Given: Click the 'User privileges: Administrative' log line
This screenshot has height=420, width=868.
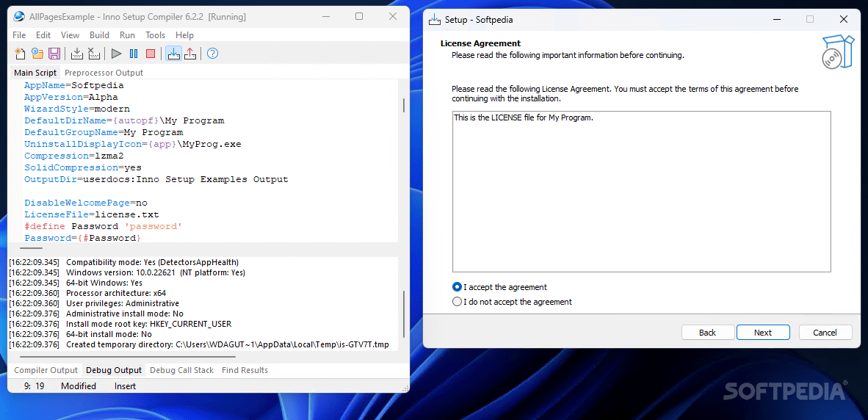Looking at the screenshot, I should click(x=94, y=303).
